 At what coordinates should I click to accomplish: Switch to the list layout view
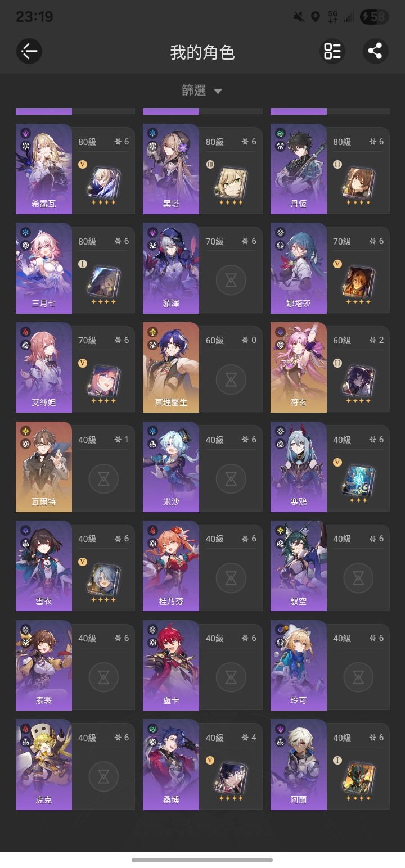(x=332, y=52)
